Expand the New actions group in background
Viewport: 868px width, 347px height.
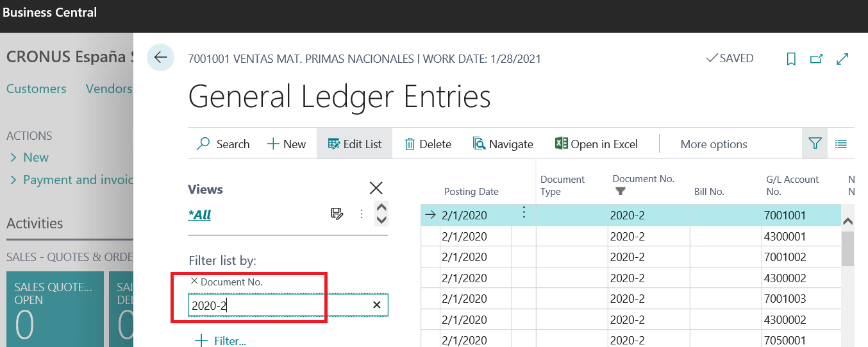pos(29,157)
